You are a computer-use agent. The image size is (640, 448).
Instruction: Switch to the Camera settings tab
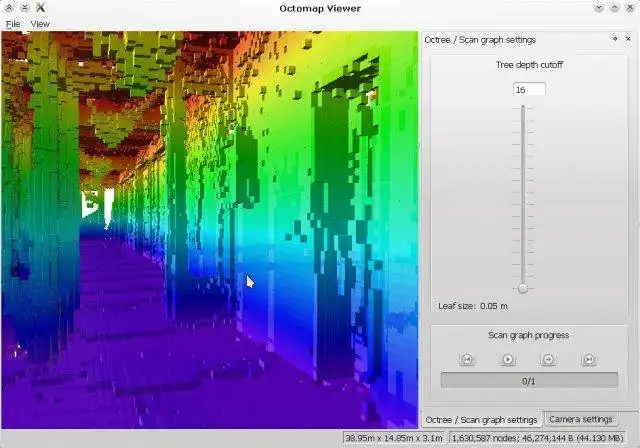580,419
